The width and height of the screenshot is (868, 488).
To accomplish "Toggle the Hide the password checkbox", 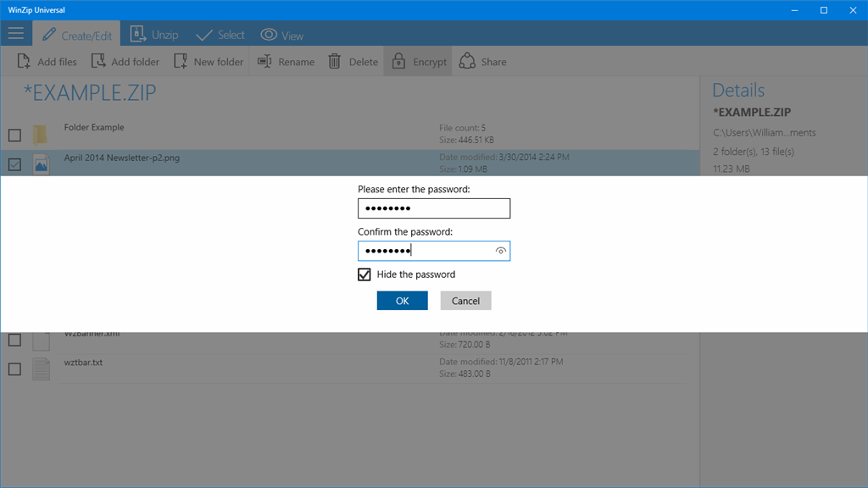I will pos(364,274).
